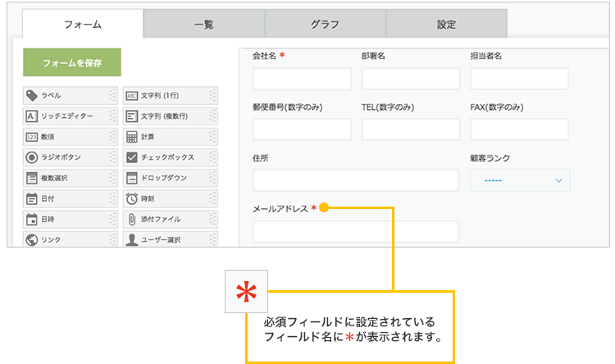Choose the 時刻 clock field icon
Image resolution: width=615 pixels, height=364 pixels.
(x=131, y=198)
